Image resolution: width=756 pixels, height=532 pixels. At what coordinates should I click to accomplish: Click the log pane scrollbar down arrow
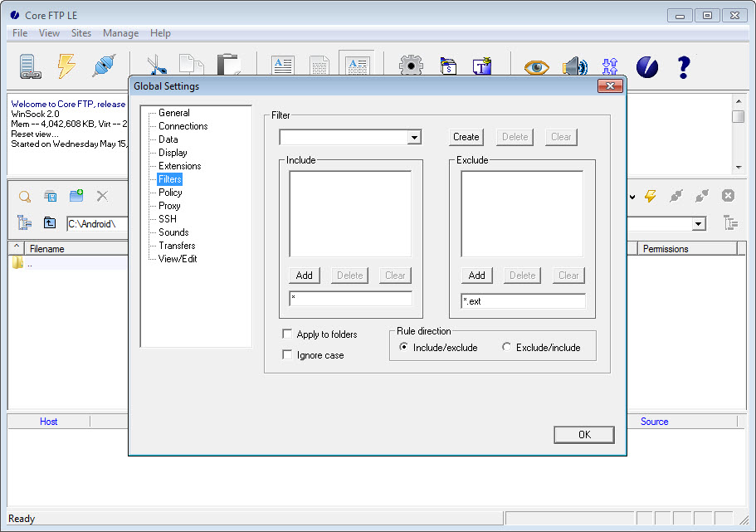click(739, 168)
